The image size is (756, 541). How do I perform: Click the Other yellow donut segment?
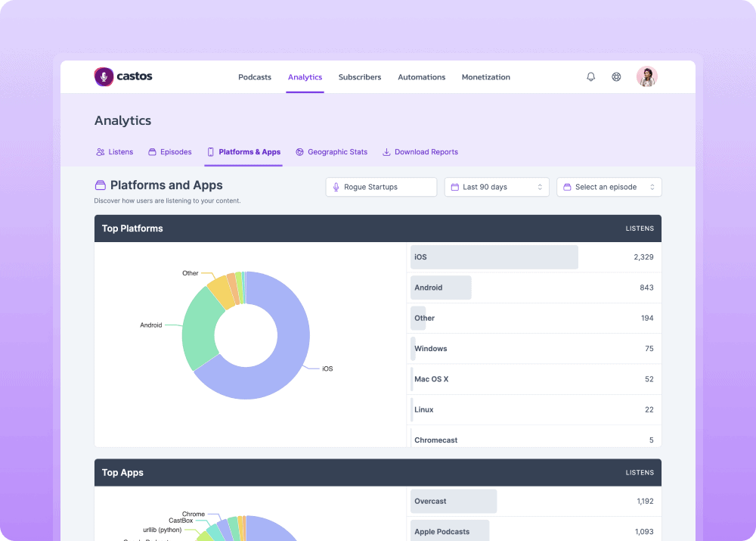coord(221,291)
